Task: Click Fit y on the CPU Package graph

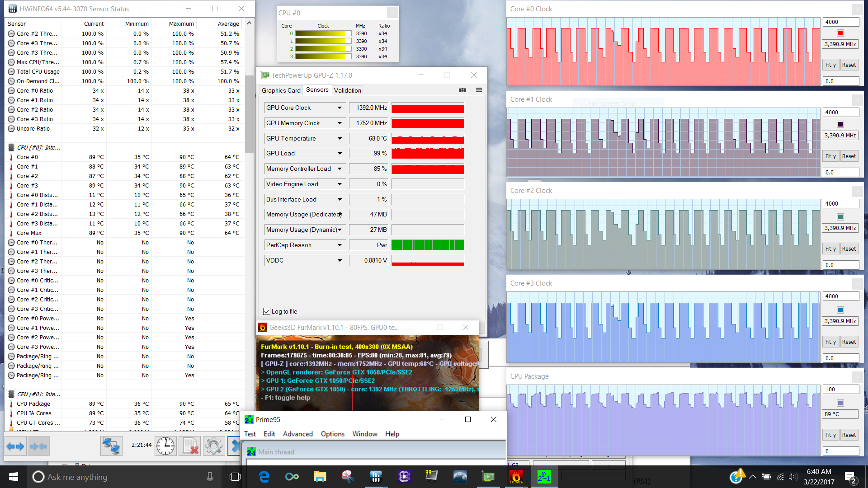Action: tap(830, 435)
